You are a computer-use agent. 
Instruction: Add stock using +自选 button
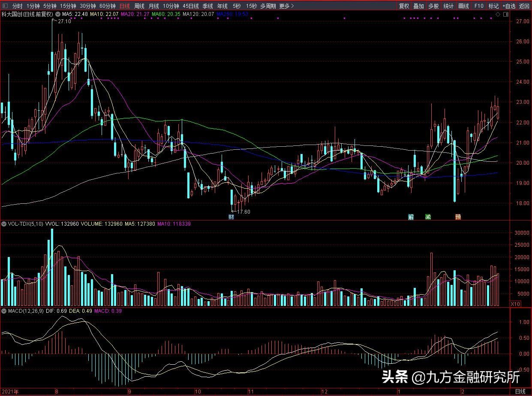509,6
